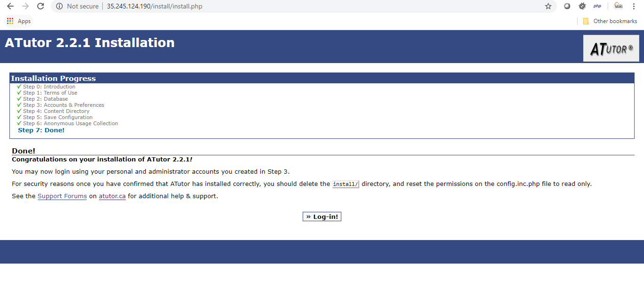Click the browser back arrow
Image resolution: width=644 pixels, height=281 pixels.
[10, 6]
